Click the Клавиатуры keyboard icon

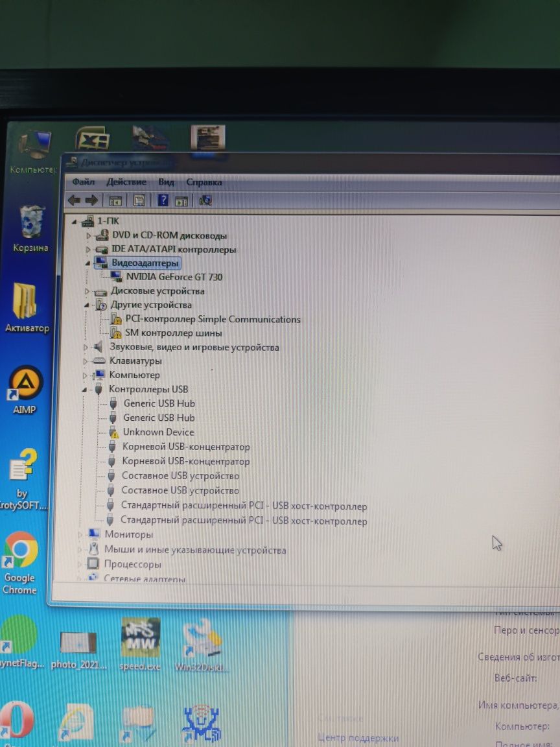pyautogui.click(x=99, y=361)
